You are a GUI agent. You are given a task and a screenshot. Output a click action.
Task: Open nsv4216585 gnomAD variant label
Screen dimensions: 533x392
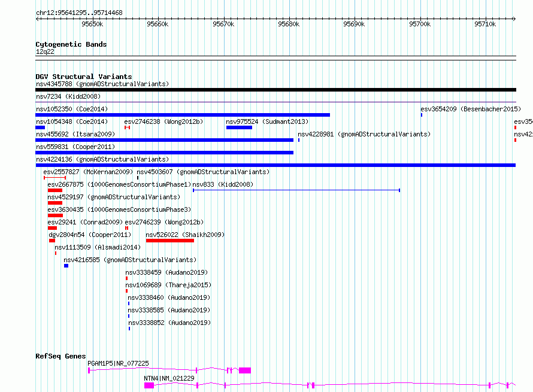pyautogui.click(x=130, y=260)
